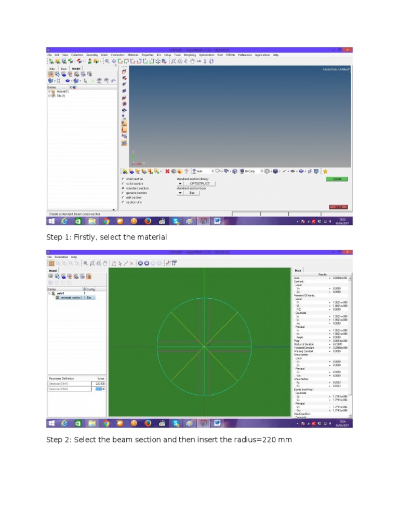Screen dimensions: 399x532
Task: Click the OPTISTRUCT library button
Action: pos(199,183)
